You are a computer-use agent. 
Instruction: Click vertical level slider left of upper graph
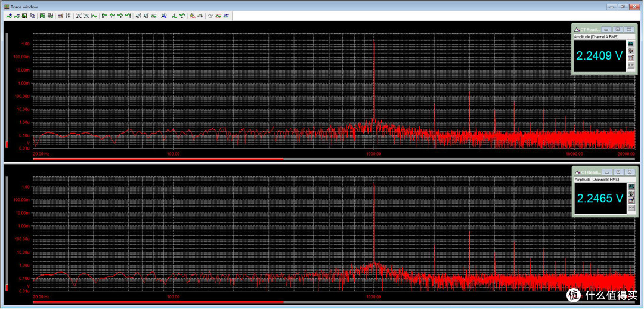click(x=7, y=91)
